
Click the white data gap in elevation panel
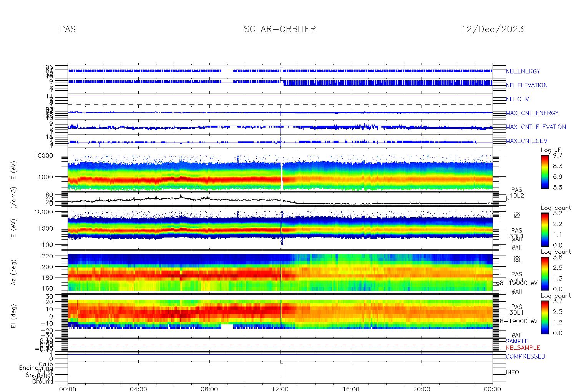(227, 327)
